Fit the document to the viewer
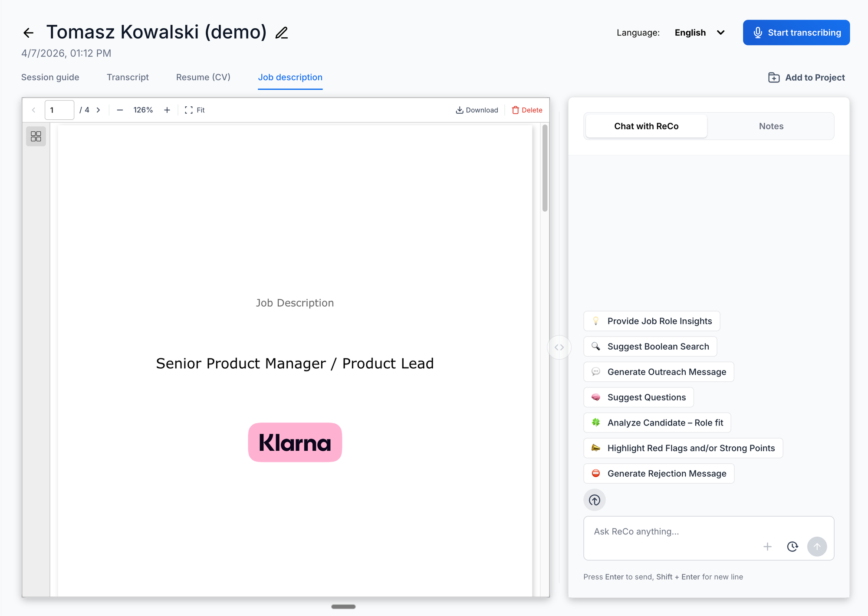The image size is (868, 616). tap(195, 110)
